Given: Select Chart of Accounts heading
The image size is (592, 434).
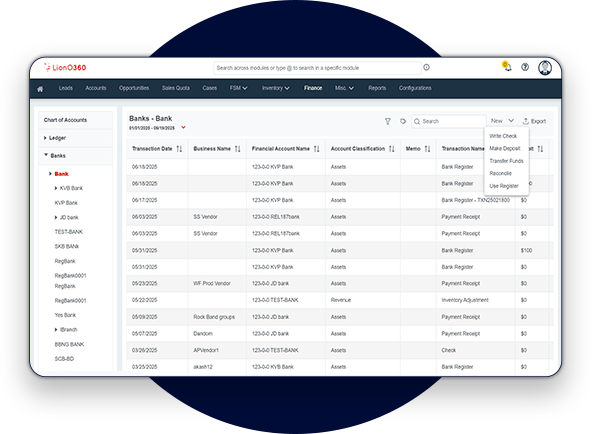Looking at the screenshot, I should [x=65, y=120].
